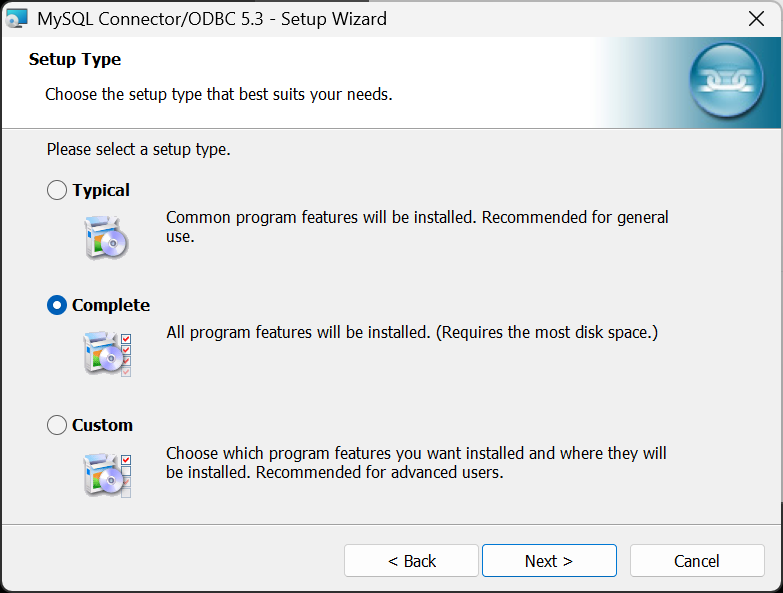Select the Typical radio button circle
Image resolution: width=783 pixels, height=593 pixels.
(57, 190)
